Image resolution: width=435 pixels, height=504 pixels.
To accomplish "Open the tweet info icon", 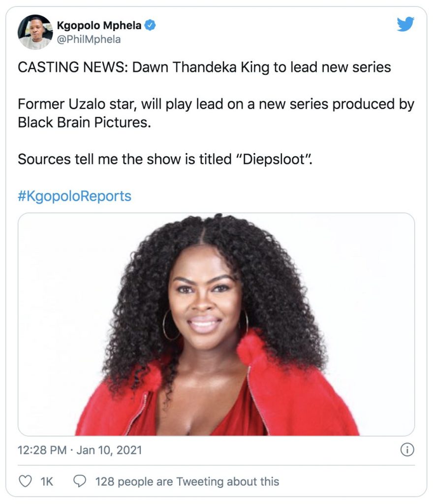I will tap(408, 449).
